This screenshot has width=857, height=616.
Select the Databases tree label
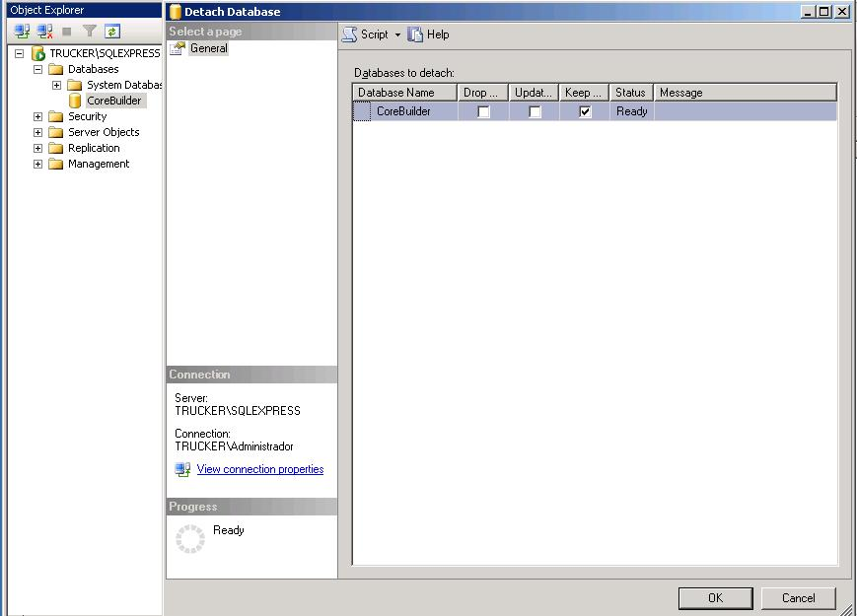[x=94, y=69]
